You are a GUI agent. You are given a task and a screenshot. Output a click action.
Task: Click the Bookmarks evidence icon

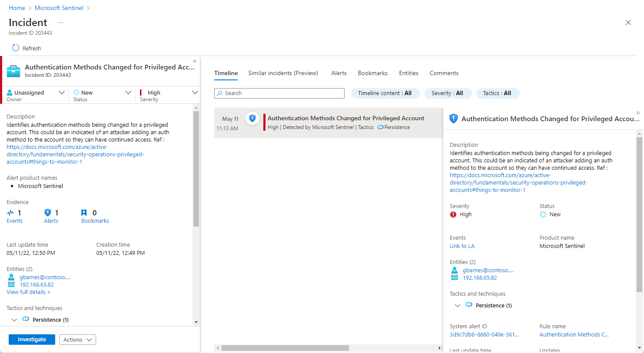[x=84, y=213]
